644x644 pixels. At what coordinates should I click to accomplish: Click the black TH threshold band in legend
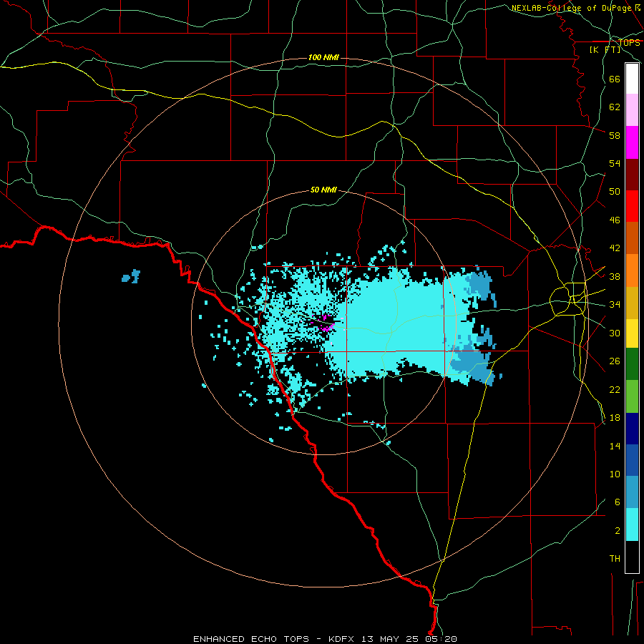coord(632,557)
